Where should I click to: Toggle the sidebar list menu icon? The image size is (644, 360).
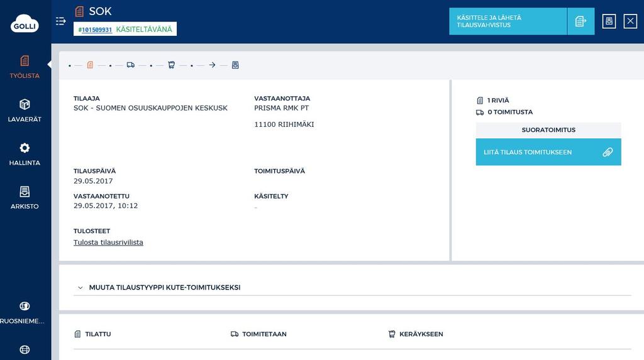coord(61,21)
